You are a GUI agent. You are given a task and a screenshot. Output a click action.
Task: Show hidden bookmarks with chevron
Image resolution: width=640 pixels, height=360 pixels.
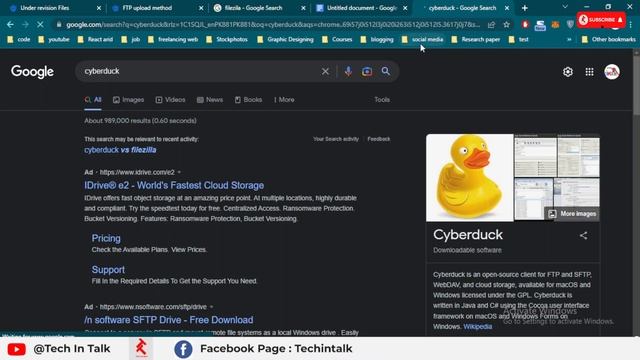(x=569, y=40)
